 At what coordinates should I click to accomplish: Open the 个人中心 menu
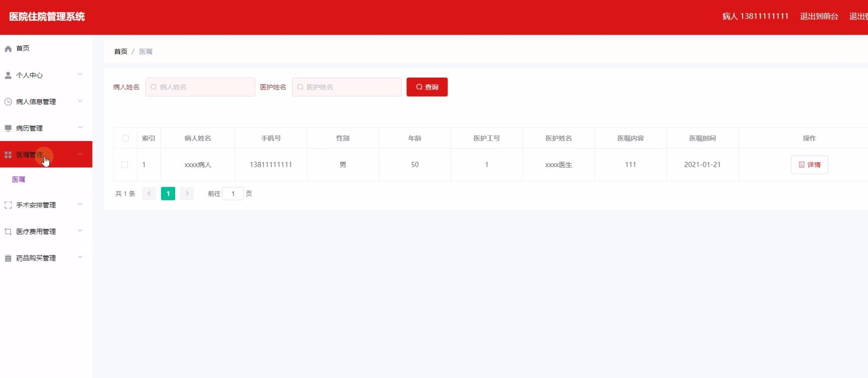click(46, 75)
